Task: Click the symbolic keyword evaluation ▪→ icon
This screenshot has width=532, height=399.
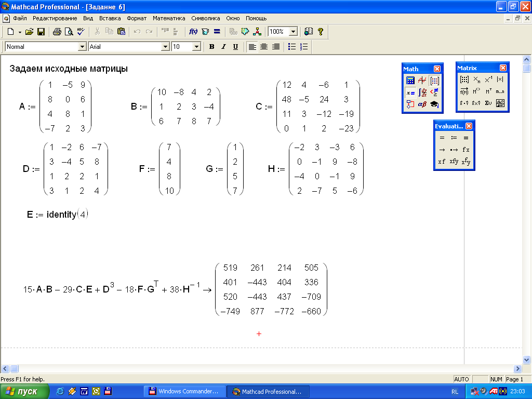Action: click(454, 150)
